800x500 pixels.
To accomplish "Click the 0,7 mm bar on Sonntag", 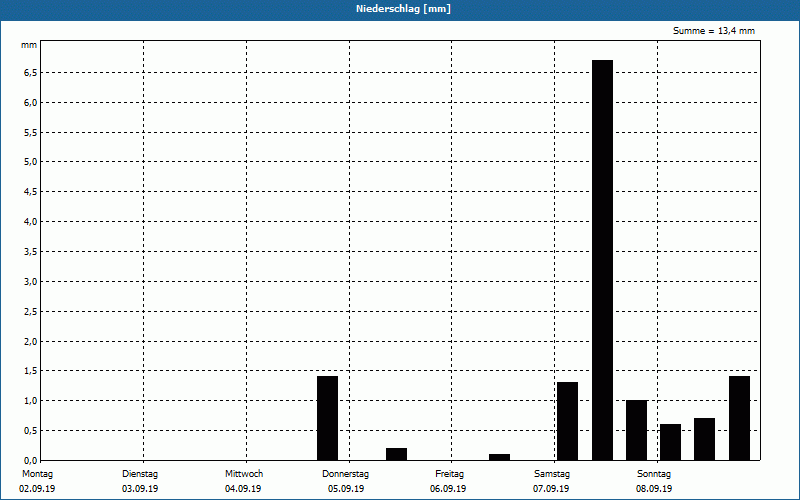I will (x=705, y=439).
